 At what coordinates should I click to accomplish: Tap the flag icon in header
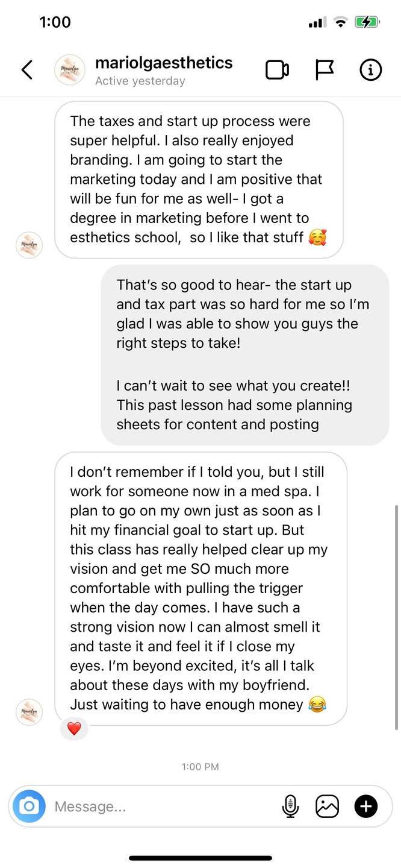coord(325,71)
